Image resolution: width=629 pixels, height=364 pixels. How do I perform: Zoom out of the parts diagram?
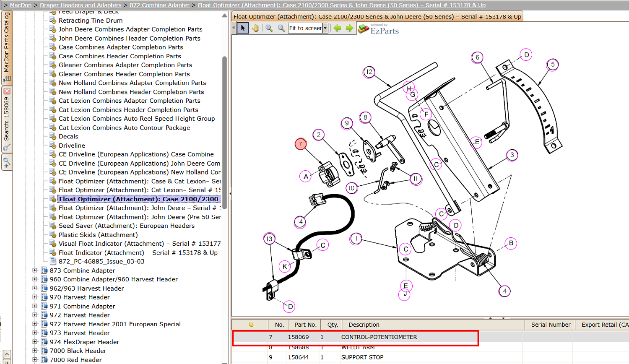pos(281,28)
